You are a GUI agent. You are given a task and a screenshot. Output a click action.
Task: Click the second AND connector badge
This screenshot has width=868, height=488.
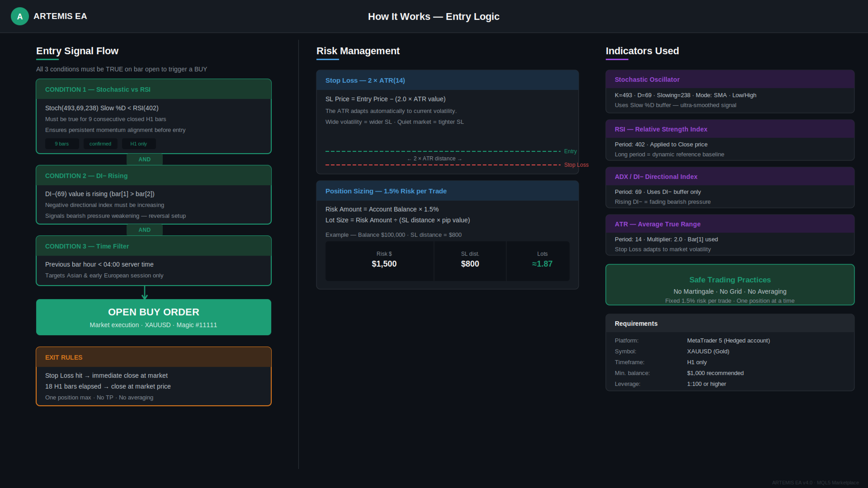click(x=144, y=230)
